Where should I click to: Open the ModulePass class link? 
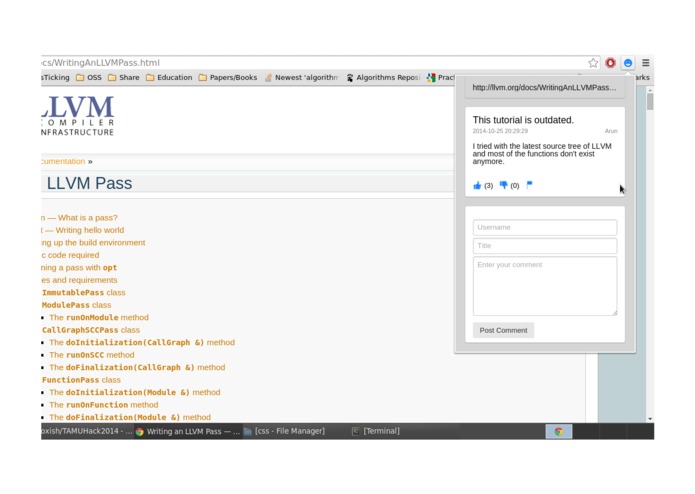(x=77, y=305)
